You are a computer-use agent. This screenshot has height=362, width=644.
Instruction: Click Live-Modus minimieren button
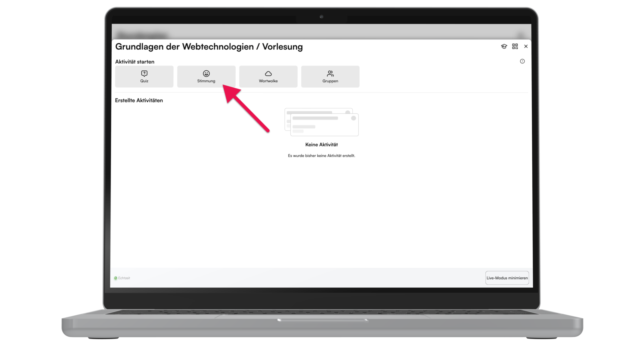click(507, 278)
